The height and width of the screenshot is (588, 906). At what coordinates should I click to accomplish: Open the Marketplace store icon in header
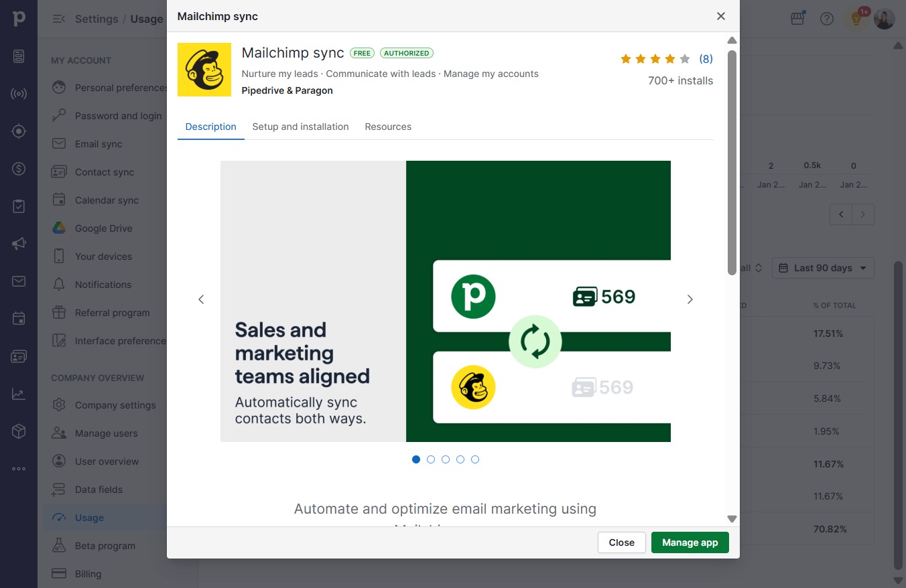[797, 19]
